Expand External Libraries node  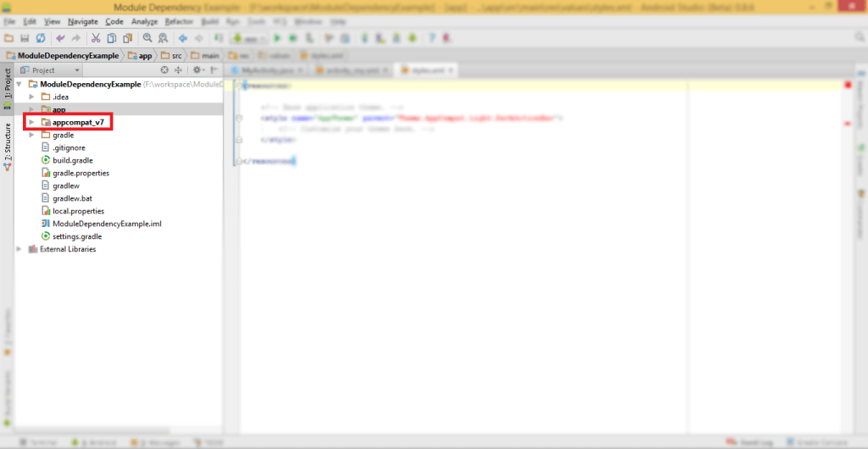20,249
